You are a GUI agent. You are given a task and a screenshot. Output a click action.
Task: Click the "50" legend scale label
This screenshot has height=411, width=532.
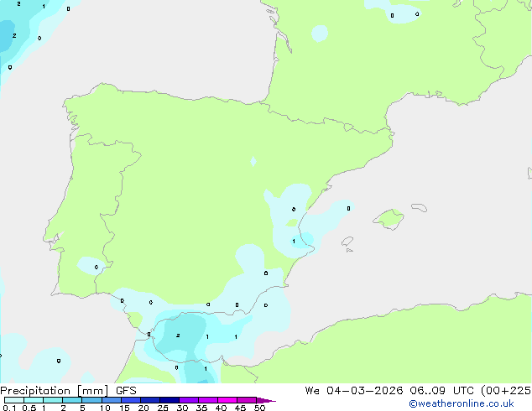(259, 408)
